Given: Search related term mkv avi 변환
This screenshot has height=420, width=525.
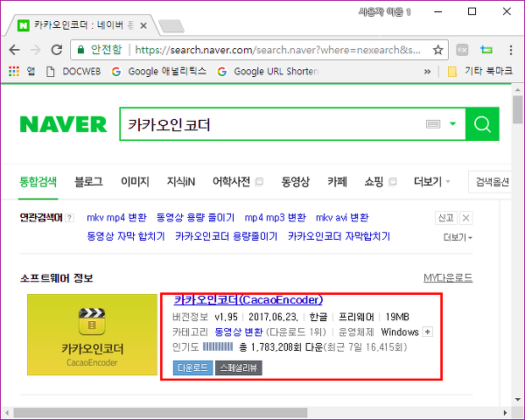Looking at the screenshot, I should (x=342, y=218).
